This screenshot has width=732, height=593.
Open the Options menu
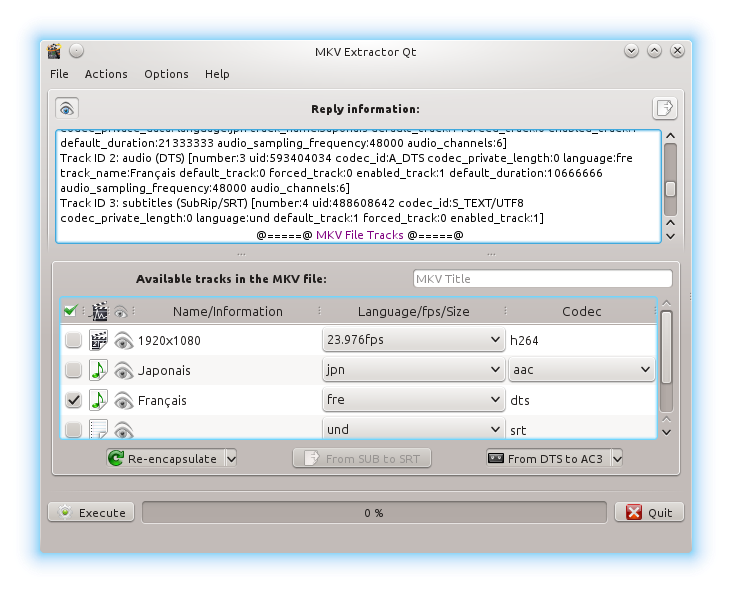(166, 74)
